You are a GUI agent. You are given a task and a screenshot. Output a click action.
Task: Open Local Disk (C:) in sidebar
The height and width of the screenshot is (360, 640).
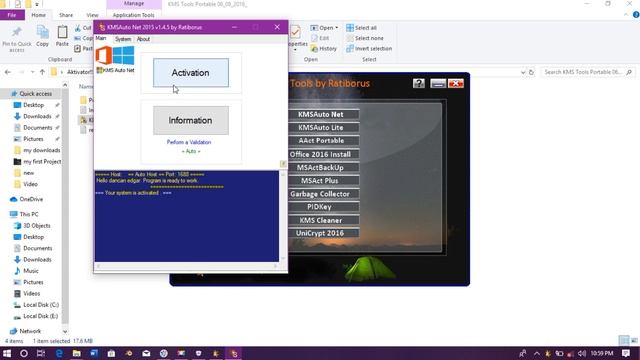coord(36,305)
